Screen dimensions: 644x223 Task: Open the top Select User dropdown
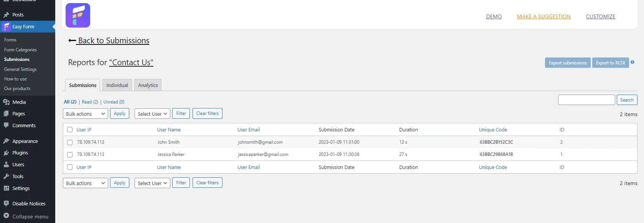pos(152,114)
